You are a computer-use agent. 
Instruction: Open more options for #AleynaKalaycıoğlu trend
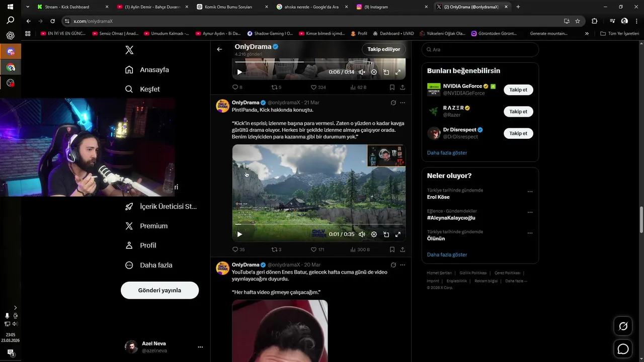(x=530, y=212)
